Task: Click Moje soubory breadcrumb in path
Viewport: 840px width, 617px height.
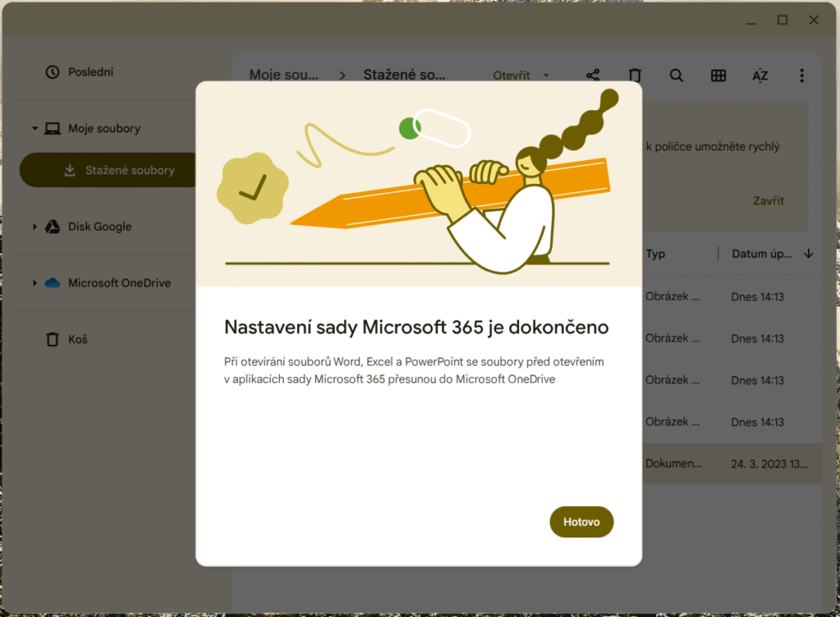Action: pyautogui.click(x=283, y=75)
